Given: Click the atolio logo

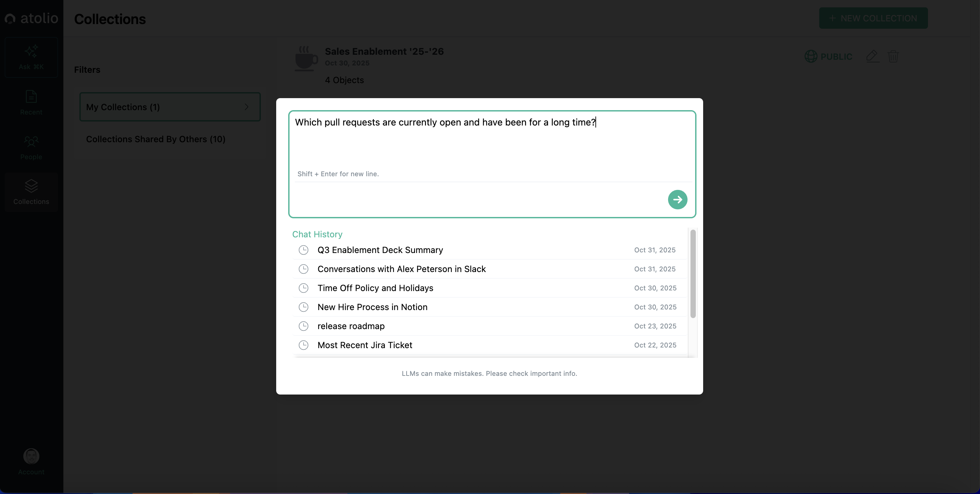Looking at the screenshot, I should click(31, 18).
